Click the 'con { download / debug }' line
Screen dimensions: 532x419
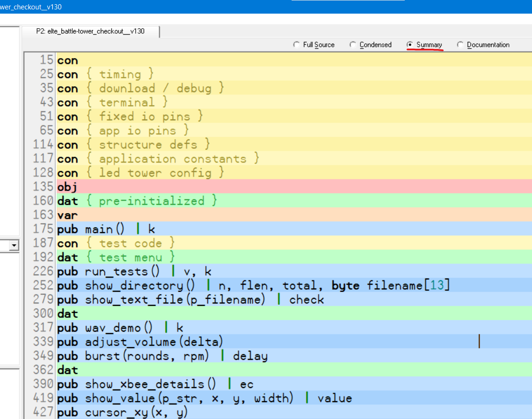pos(294,88)
